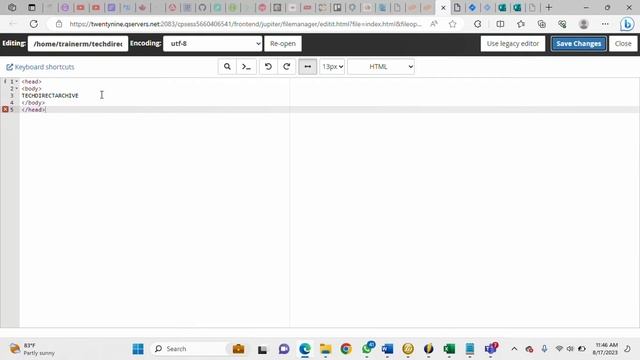Open the Windows Start menu

click(138, 349)
